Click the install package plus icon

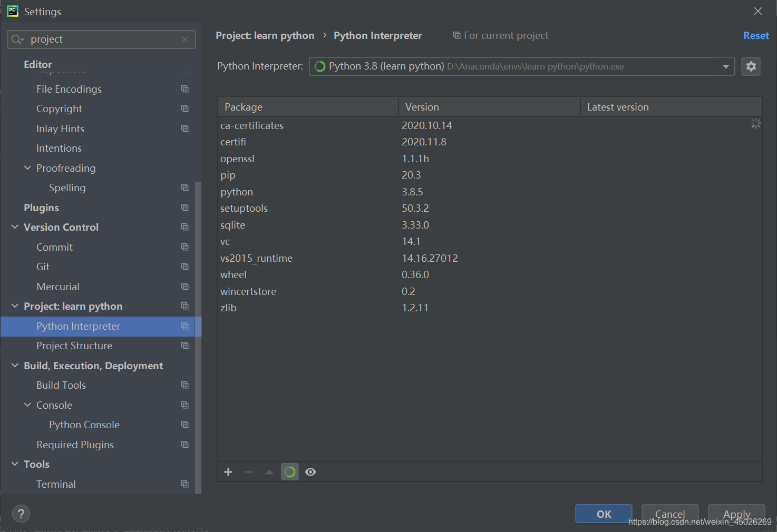click(x=228, y=472)
